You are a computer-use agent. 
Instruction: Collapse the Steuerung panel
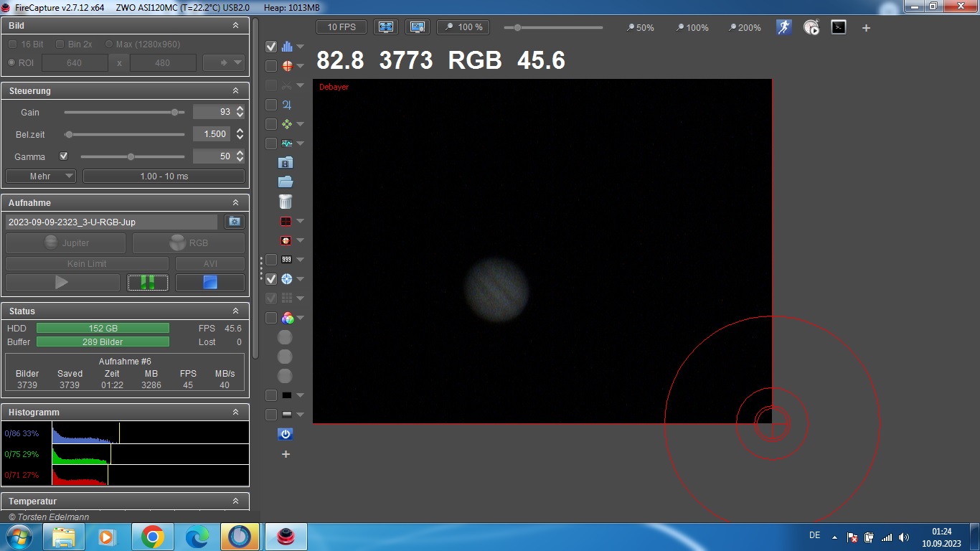tap(235, 91)
